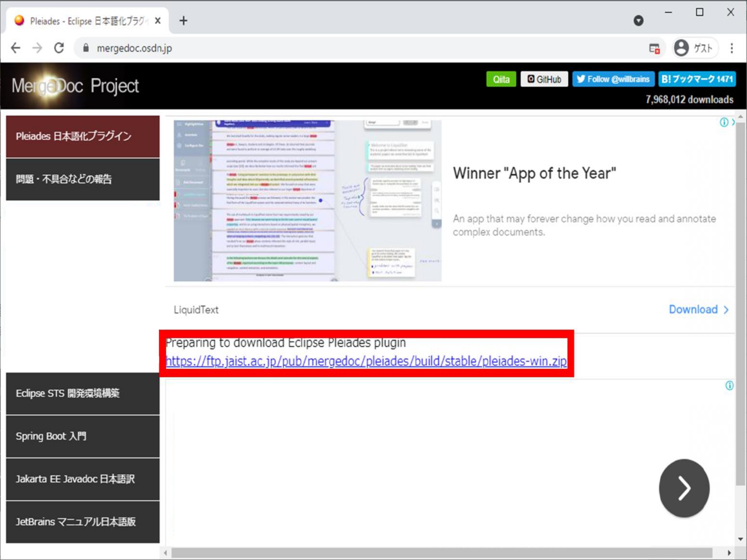Advance the carousel with the right arrow
The width and height of the screenshot is (747, 560).
684,488
